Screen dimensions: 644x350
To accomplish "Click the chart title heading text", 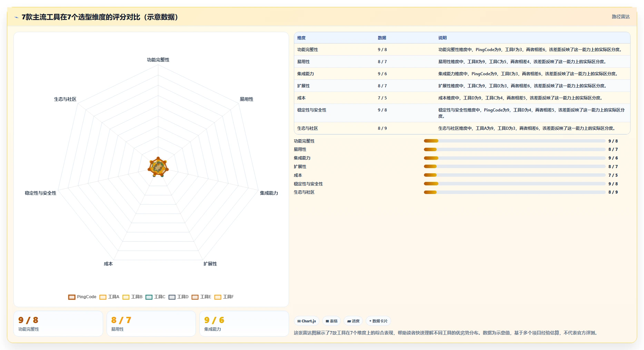I will pyautogui.click(x=100, y=17).
